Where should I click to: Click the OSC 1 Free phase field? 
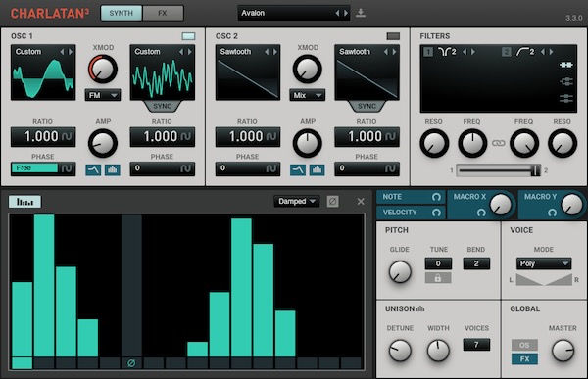(34, 168)
